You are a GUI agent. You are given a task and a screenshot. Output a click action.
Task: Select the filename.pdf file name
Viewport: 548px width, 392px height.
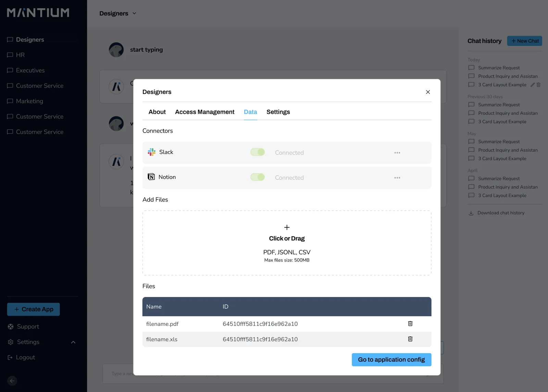coord(162,324)
